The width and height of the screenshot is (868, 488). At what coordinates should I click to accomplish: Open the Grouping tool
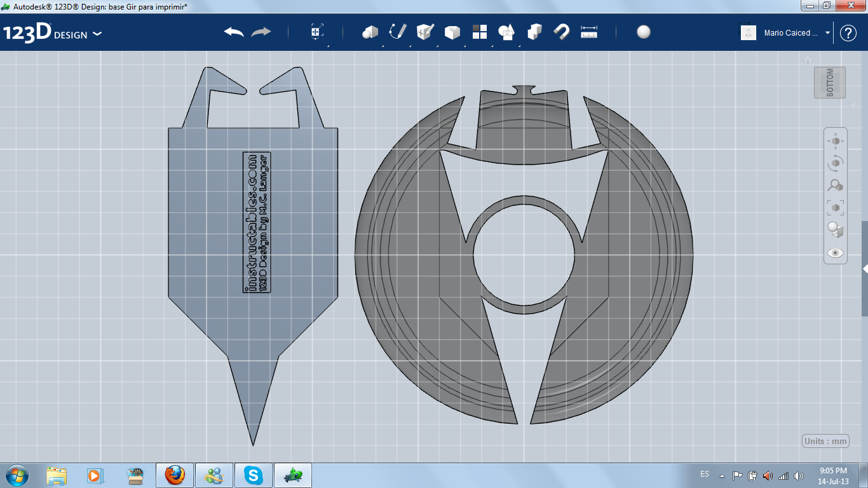point(506,32)
